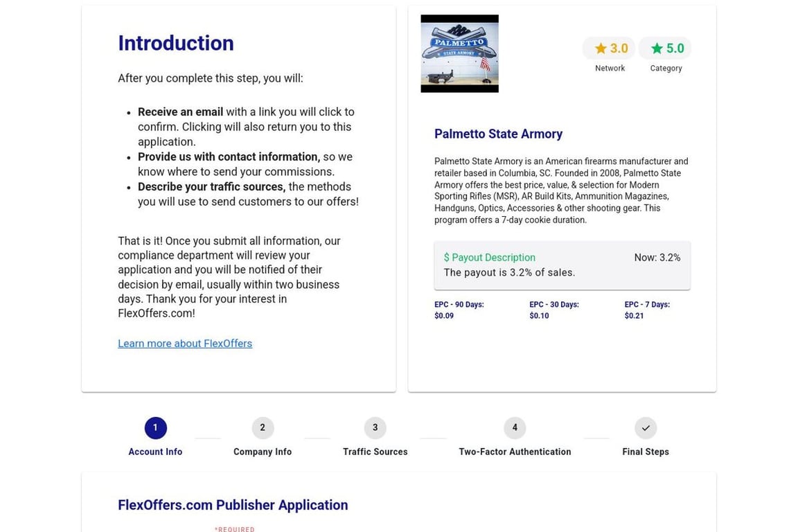The image size is (798, 532).
Task: Click 'Describe your traffic sources' bullet
Action: 212,187
